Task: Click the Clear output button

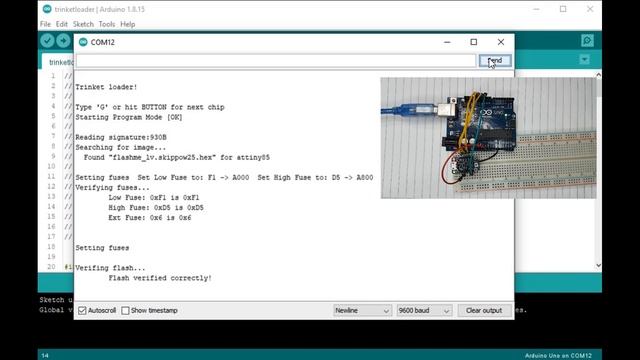Action: pos(484,311)
